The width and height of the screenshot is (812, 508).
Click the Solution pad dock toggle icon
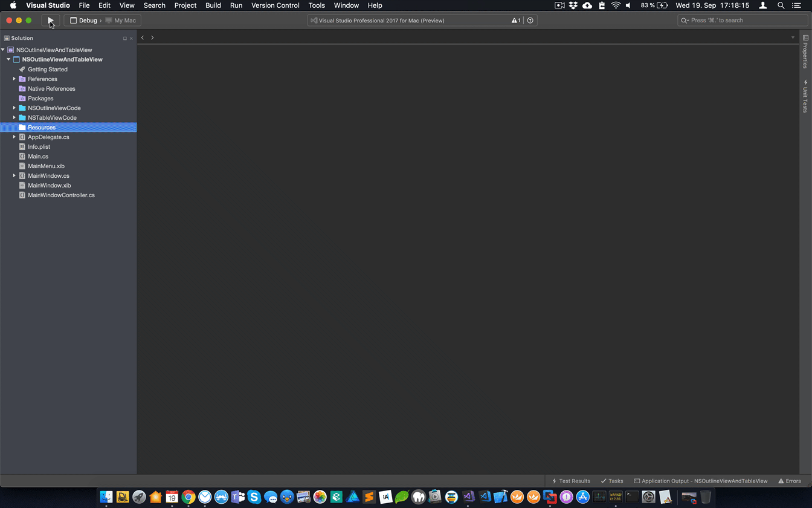pos(125,39)
